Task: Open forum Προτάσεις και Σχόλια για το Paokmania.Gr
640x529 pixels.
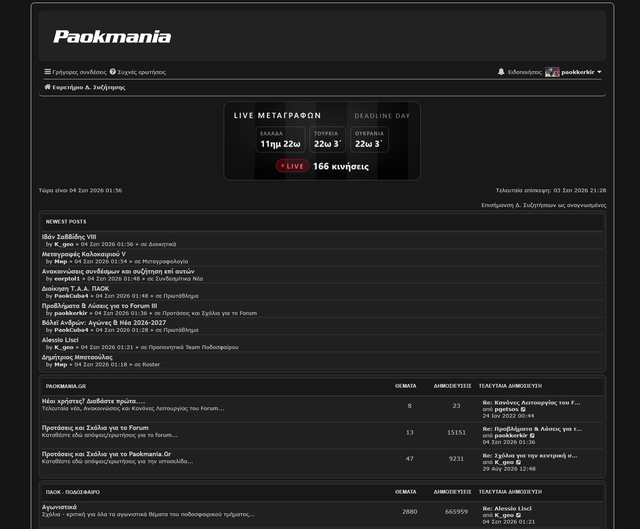Action: pyautogui.click(x=106, y=454)
